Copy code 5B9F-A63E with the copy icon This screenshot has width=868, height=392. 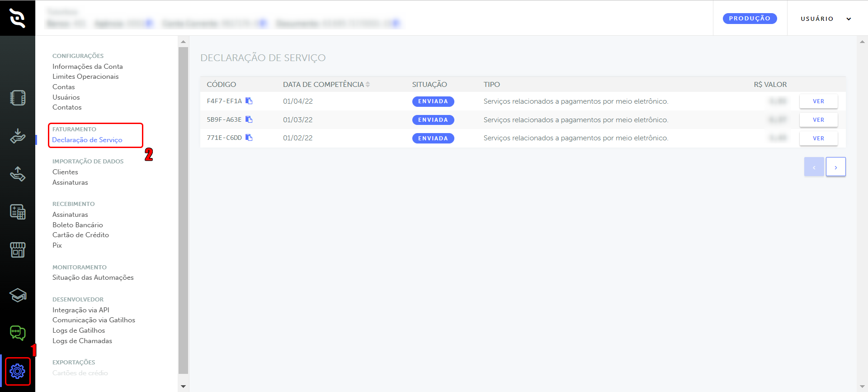[249, 120]
